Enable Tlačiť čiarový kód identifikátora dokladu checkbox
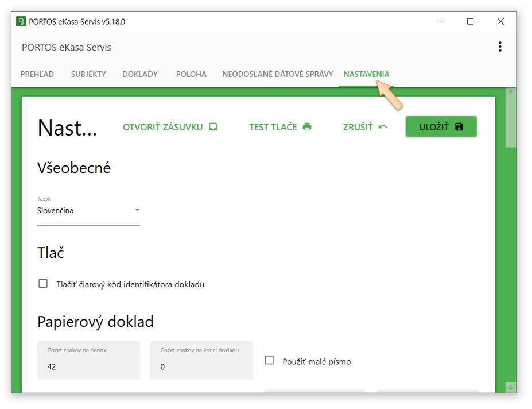The width and height of the screenshot is (532, 409). point(43,284)
